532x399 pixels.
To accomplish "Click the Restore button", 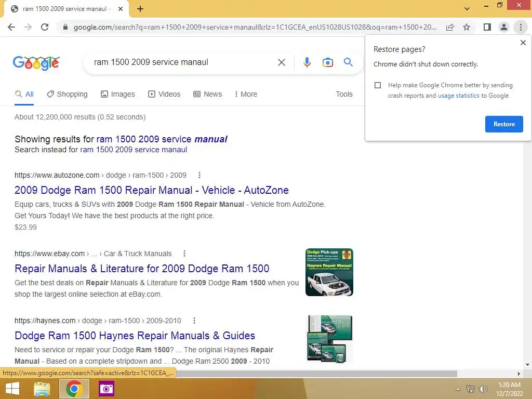I will 504,124.
